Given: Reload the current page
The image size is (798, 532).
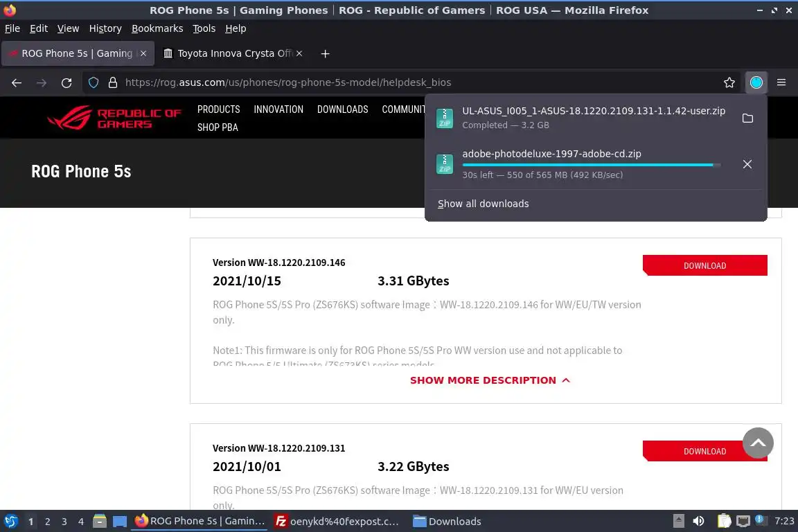Looking at the screenshot, I should [x=66, y=82].
